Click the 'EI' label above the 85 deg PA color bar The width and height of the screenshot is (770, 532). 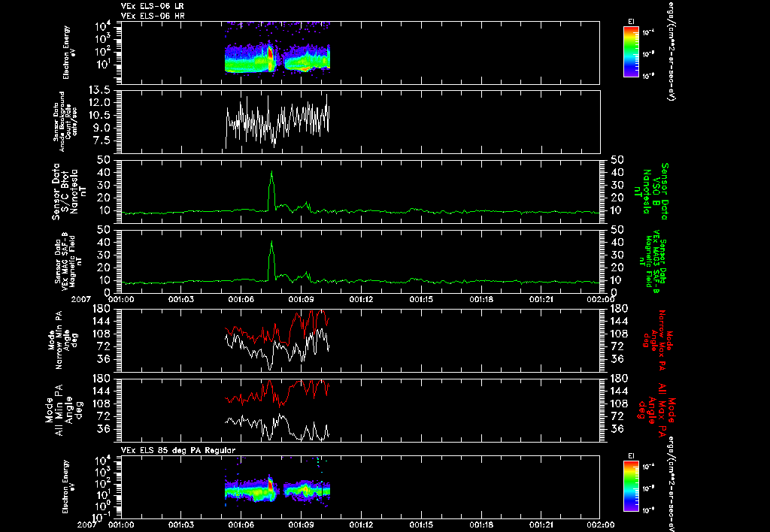click(x=631, y=456)
